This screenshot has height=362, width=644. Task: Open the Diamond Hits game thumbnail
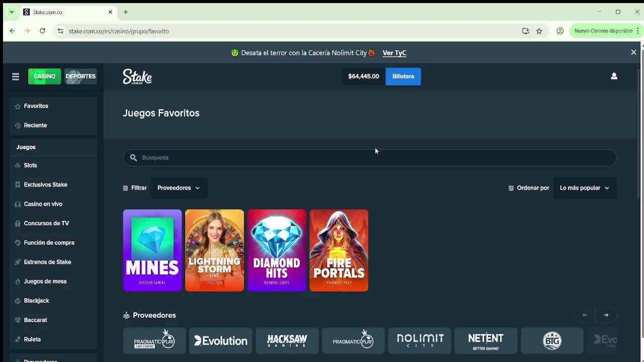[x=277, y=250]
